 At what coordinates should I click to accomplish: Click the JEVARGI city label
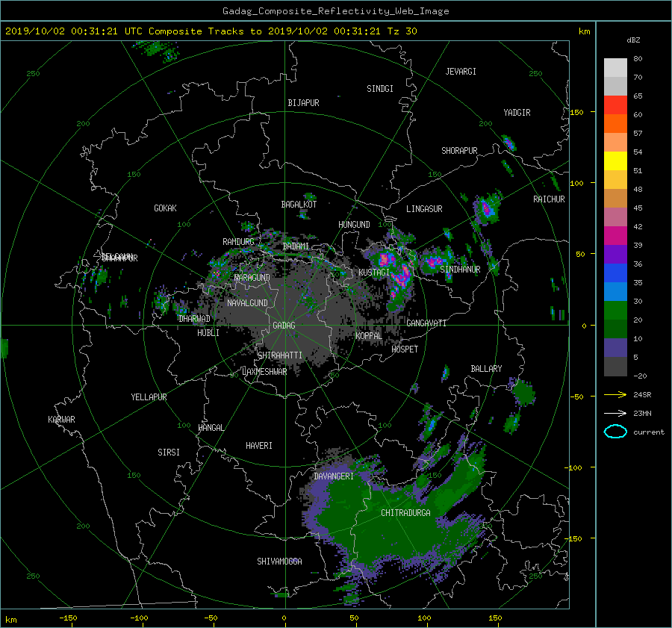(461, 72)
